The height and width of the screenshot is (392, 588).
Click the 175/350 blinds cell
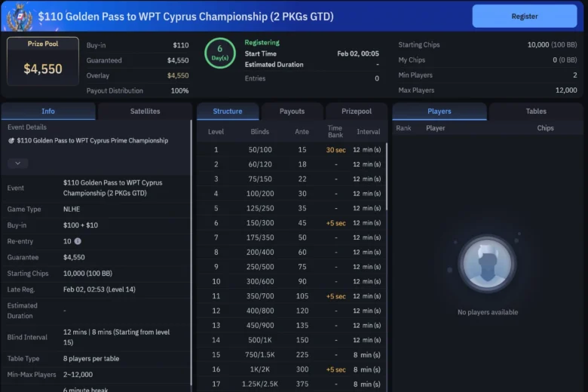260,237
